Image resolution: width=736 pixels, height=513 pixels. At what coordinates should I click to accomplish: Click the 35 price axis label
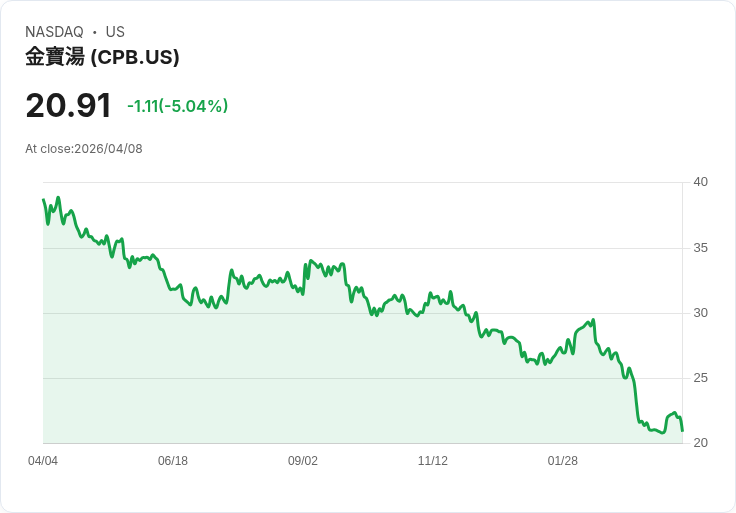[x=700, y=248]
